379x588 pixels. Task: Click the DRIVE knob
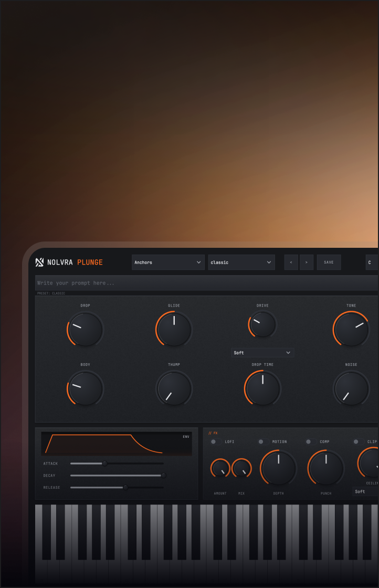pyautogui.click(x=262, y=324)
